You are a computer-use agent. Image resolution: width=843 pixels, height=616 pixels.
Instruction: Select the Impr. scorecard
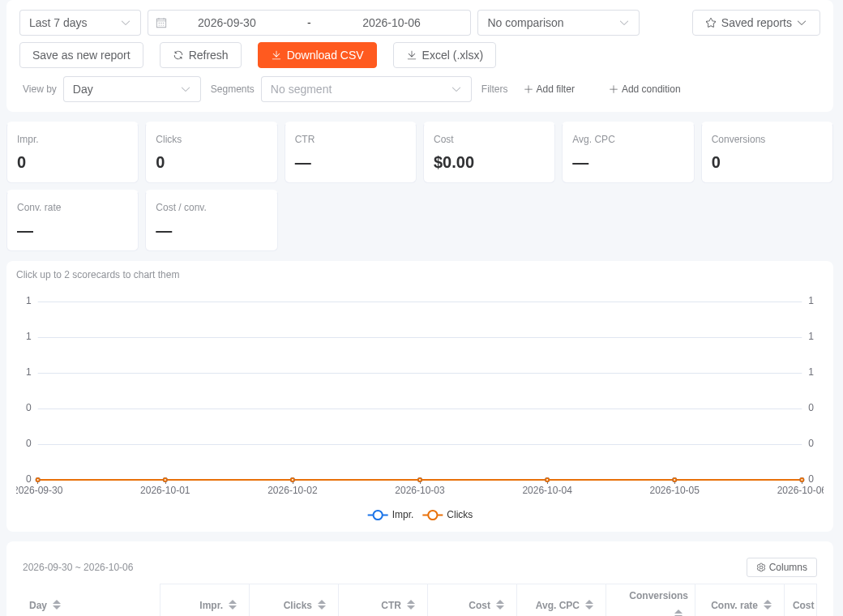pos(73,152)
